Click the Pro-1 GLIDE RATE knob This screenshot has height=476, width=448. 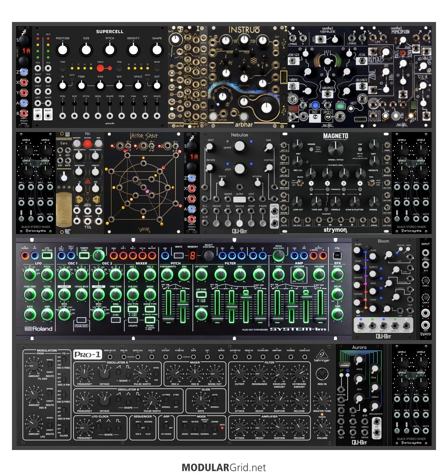point(201,401)
